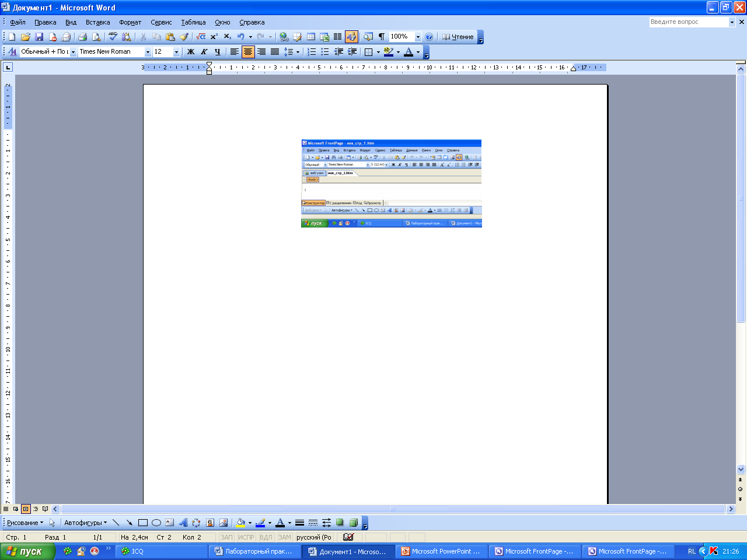Toggle align text left
747x560 pixels.
[x=235, y=52]
